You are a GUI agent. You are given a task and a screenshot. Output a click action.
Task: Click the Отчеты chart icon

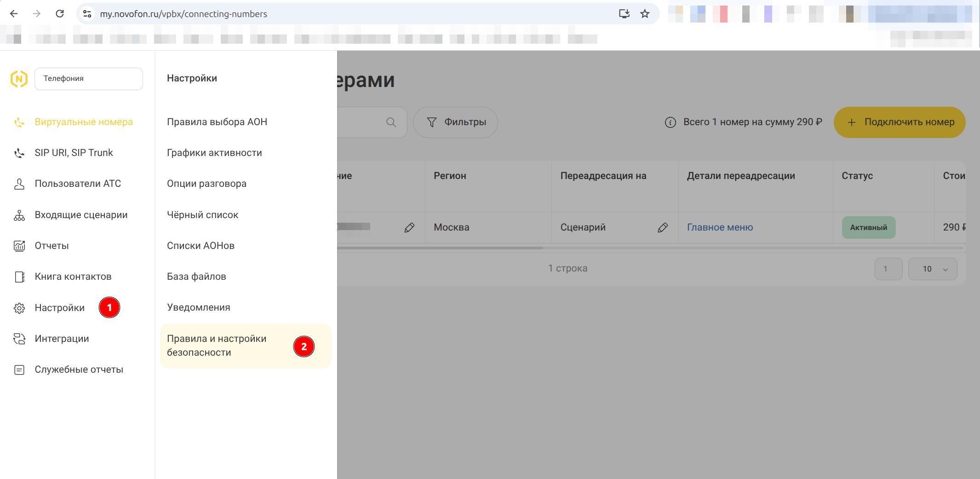[19, 246]
